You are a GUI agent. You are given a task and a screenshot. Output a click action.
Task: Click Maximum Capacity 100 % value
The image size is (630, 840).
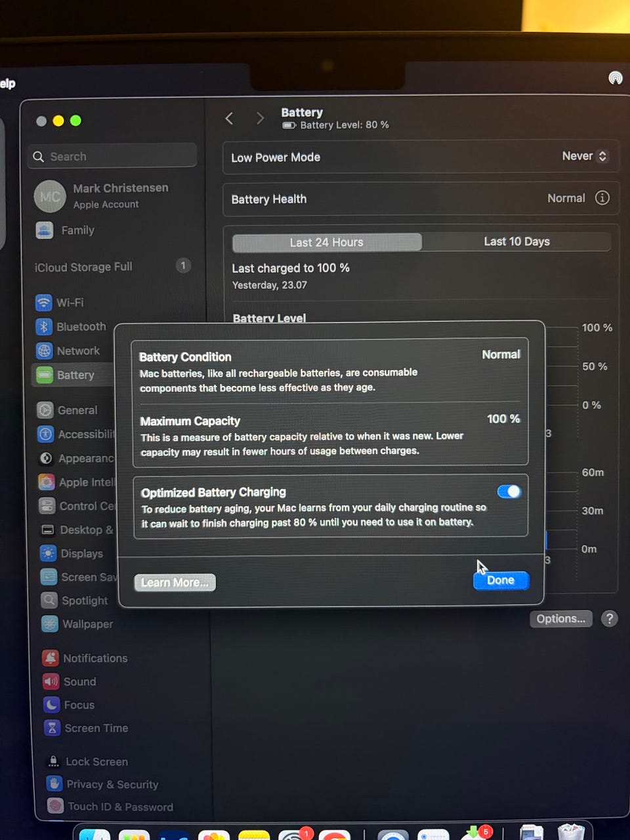tap(503, 419)
